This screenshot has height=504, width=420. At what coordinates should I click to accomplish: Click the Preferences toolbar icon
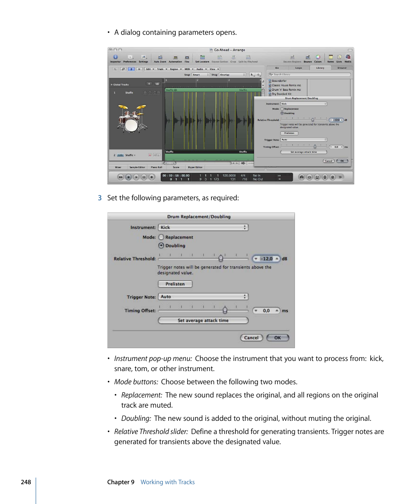130,57
